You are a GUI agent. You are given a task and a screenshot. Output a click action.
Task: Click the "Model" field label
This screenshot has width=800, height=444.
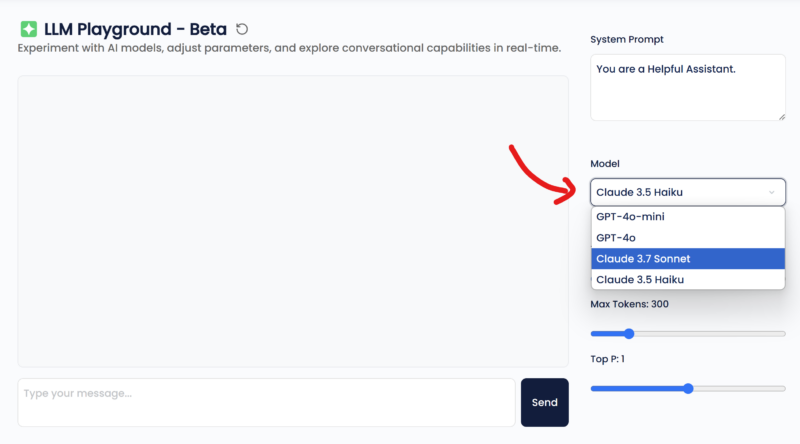tap(605, 163)
